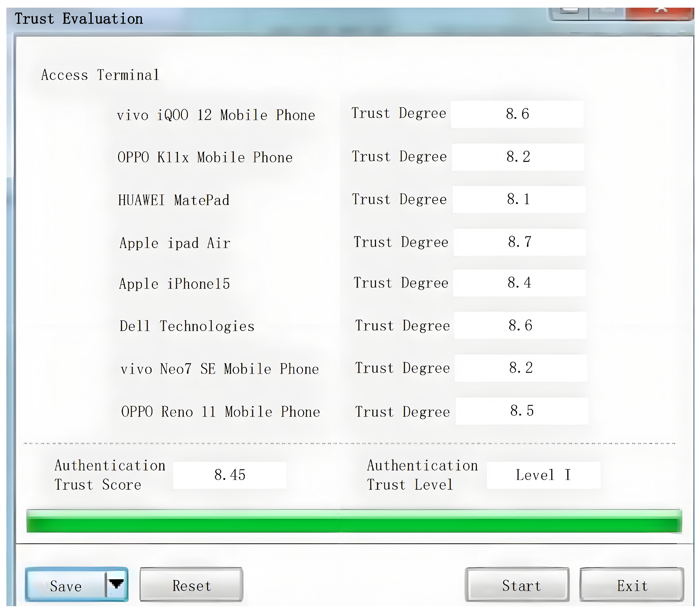
Task: Click OPPO Reno 11 trust degree field
Action: (522, 411)
